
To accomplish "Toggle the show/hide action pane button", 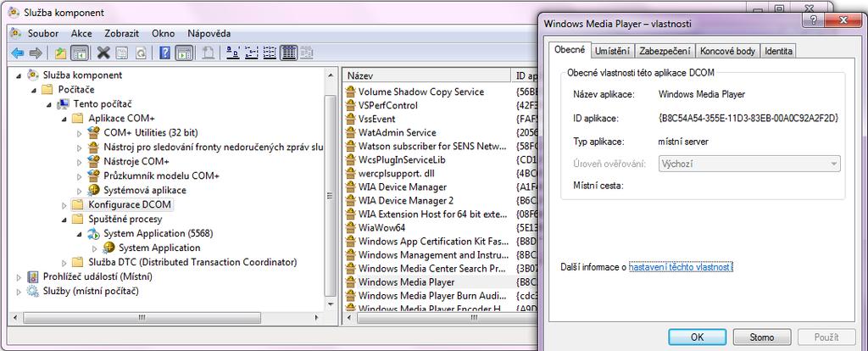I will (184, 53).
